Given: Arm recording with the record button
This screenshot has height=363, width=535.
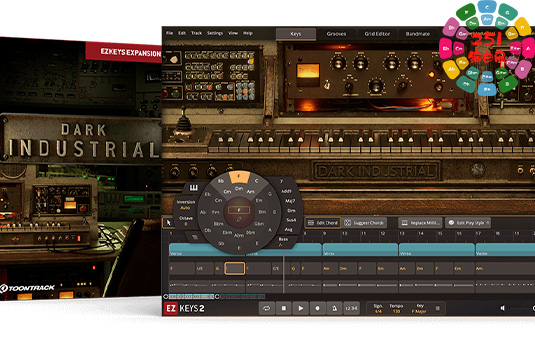Looking at the screenshot, I should [317, 308].
